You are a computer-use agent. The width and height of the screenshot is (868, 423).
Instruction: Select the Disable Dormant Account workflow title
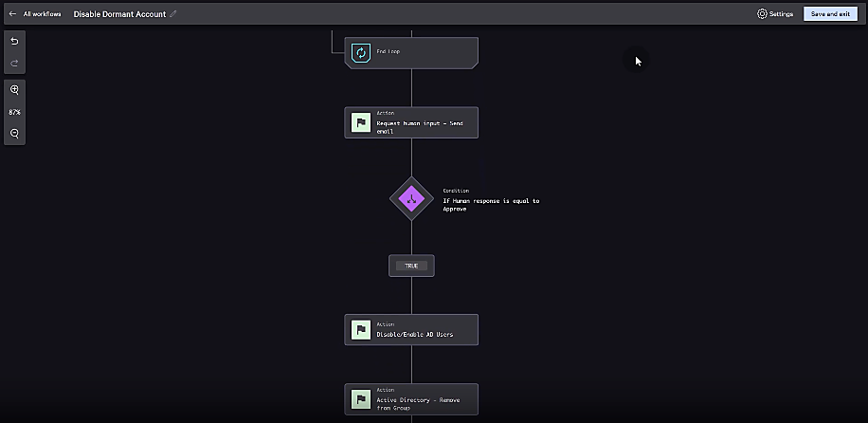pos(119,14)
